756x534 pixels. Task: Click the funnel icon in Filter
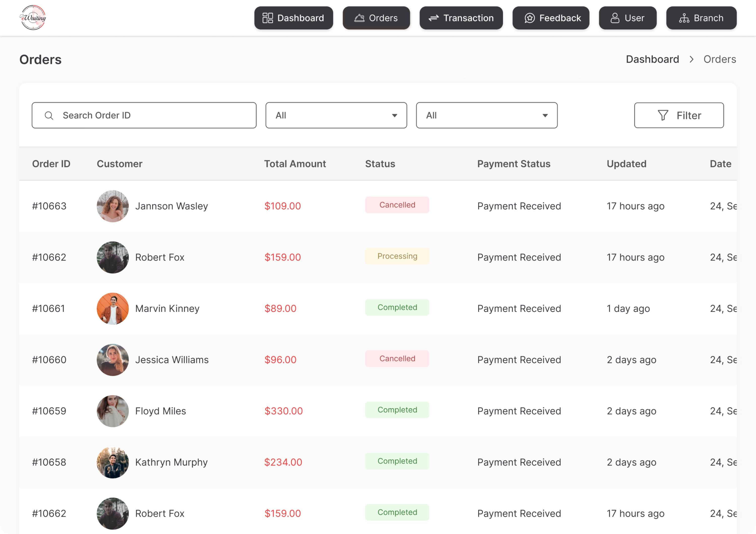point(663,115)
